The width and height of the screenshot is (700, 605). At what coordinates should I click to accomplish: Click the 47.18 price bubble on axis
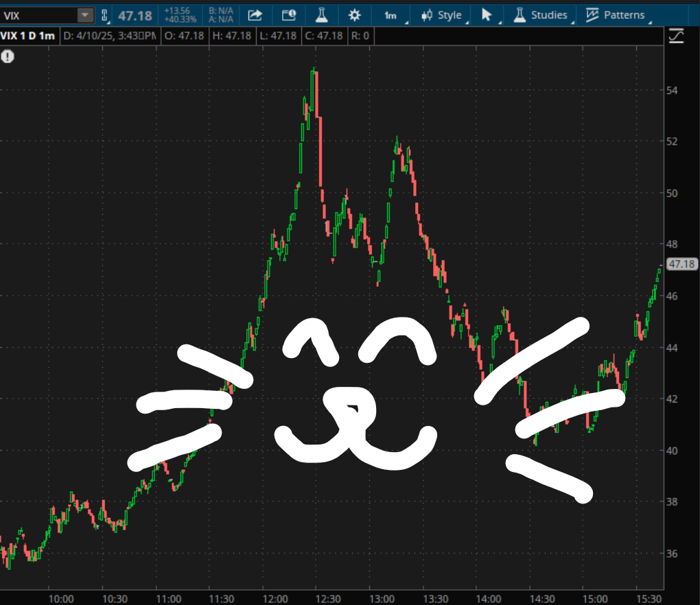[681, 264]
